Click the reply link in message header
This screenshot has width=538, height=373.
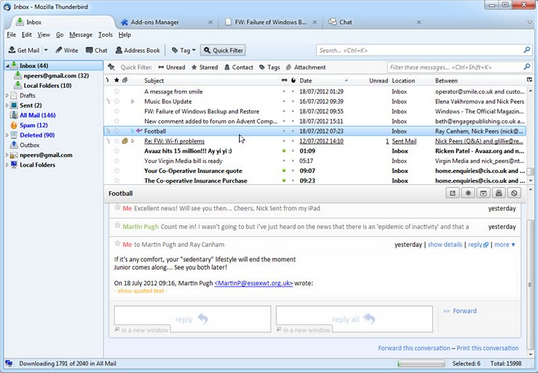pyautogui.click(x=478, y=245)
